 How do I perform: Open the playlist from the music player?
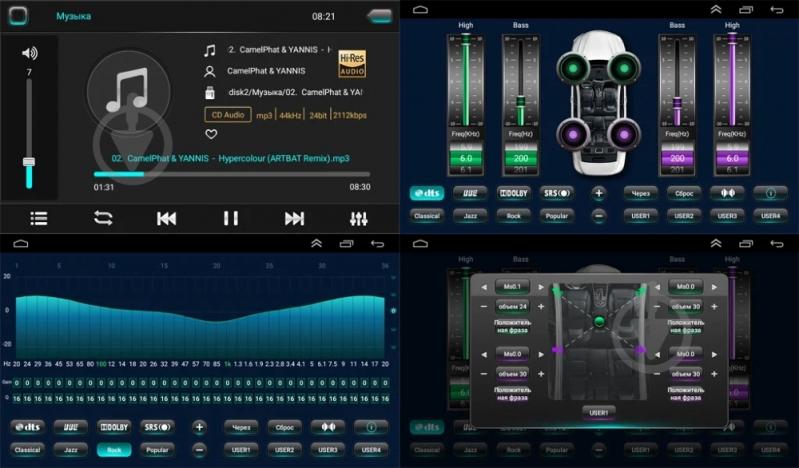pyautogui.click(x=39, y=218)
